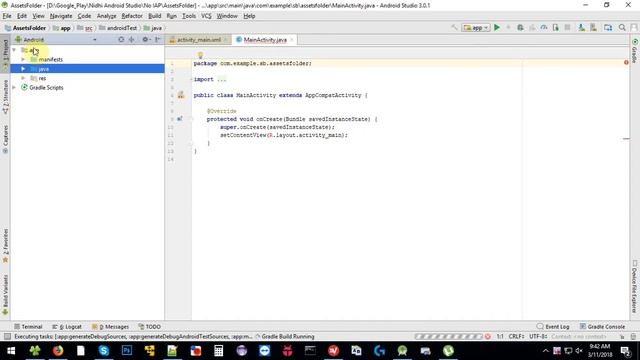Open Calculator from the taskbar

tap(218, 351)
